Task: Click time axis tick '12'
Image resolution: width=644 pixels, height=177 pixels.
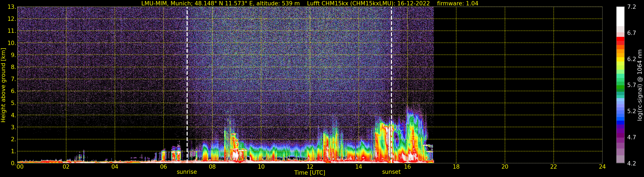Action: [310, 167]
